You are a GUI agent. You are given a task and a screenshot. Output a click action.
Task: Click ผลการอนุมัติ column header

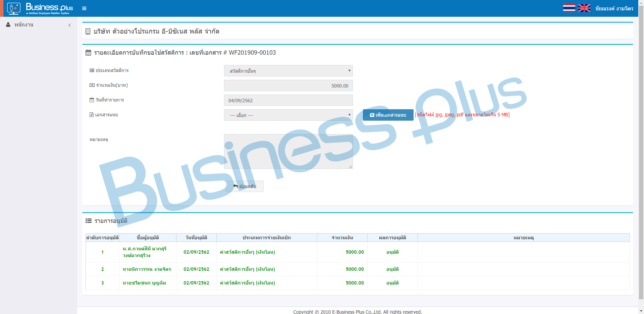pyautogui.click(x=392, y=238)
